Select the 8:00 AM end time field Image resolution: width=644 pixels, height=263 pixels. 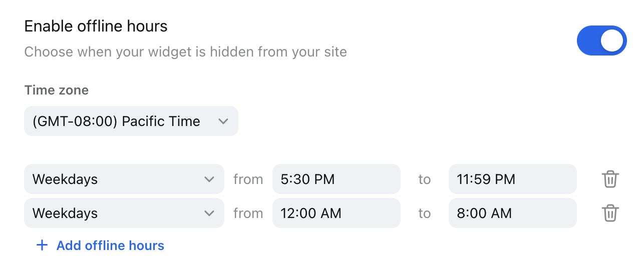click(x=513, y=213)
